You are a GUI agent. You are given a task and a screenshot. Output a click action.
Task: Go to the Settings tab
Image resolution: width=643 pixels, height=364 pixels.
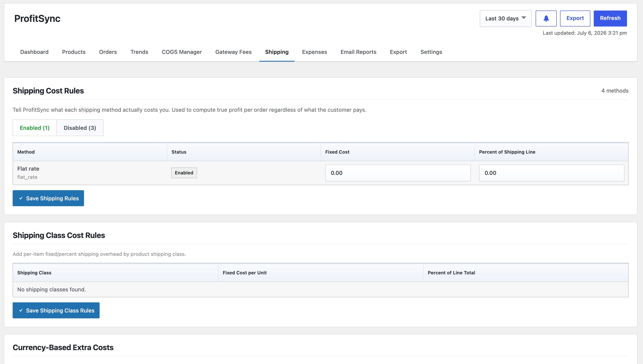pos(431,52)
